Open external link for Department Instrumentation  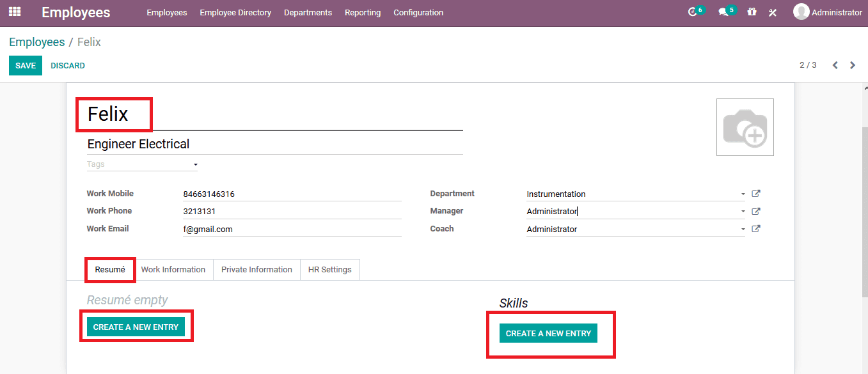755,194
